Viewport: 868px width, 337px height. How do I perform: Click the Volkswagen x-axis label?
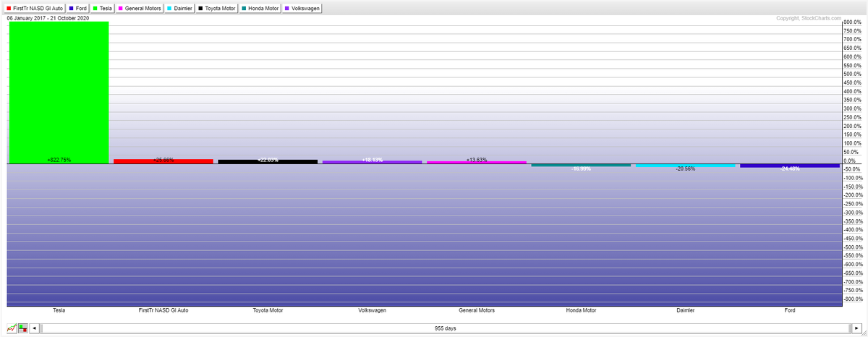coord(372,310)
